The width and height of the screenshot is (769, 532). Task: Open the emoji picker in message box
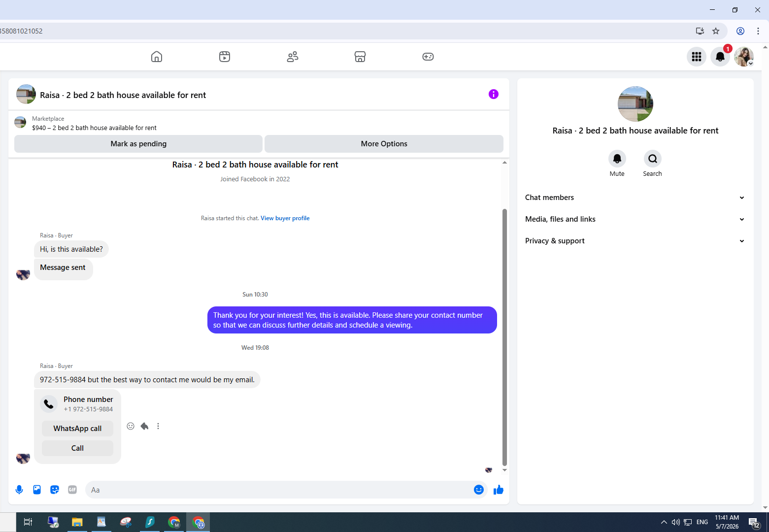coord(479,490)
